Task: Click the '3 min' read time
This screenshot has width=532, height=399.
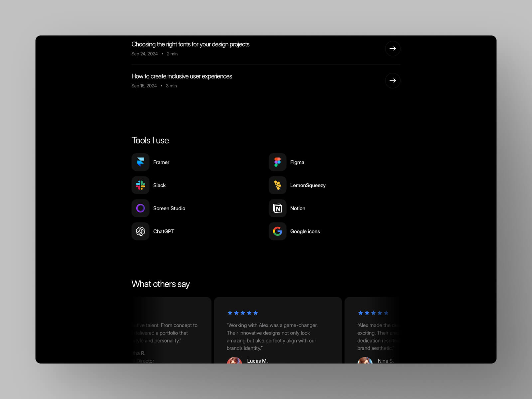Action: click(x=171, y=86)
